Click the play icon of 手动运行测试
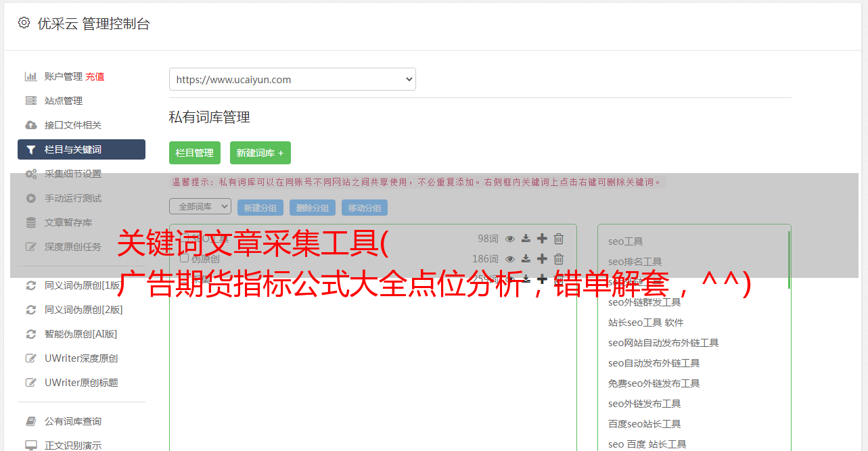The width and height of the screenshot is (868, 451). 31,198
